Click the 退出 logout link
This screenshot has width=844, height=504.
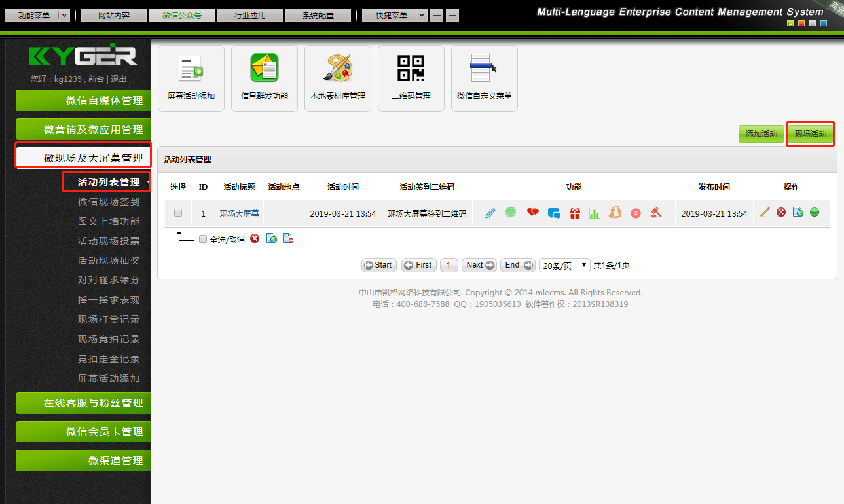(x=119, y=79)
